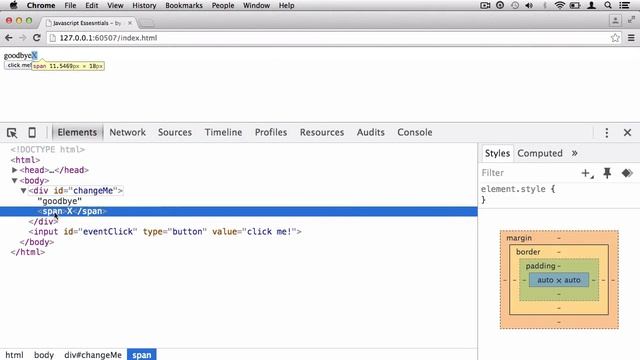Open new tab button

[147, 23]
